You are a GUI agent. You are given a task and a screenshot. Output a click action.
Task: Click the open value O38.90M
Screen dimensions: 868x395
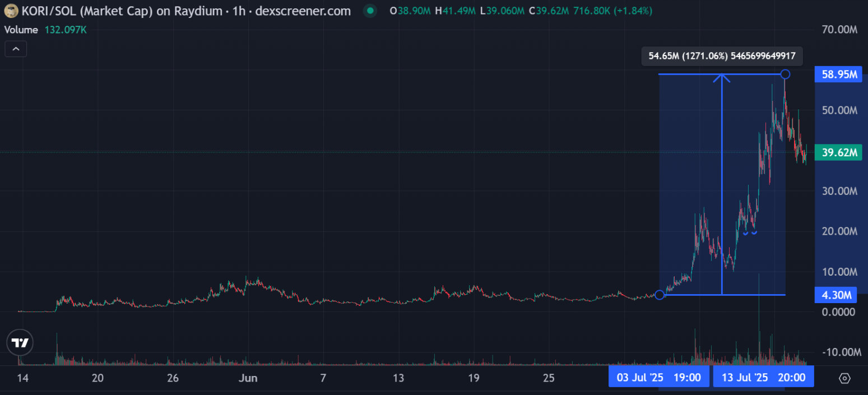click(411, 11)
